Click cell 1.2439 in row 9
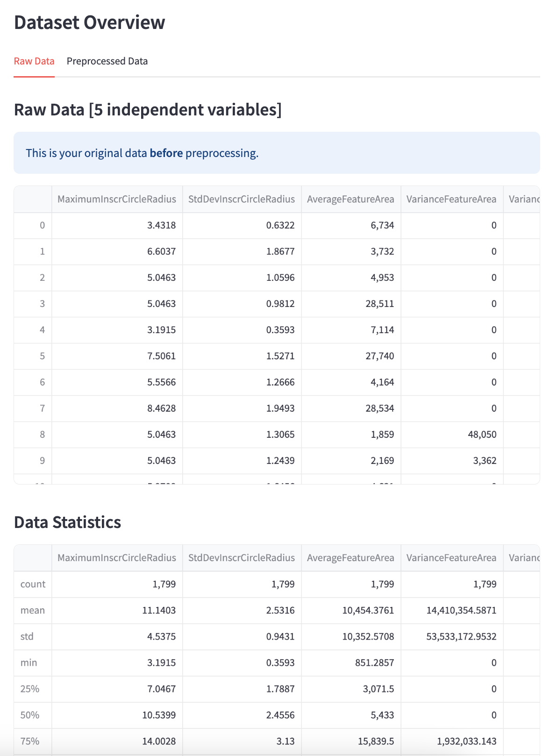The width and height of the screenshot is (557, 756). pyautogui.click(x=242, y=461)
